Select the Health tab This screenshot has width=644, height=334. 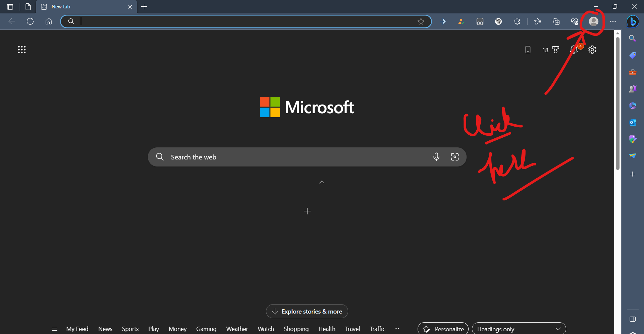click(x=327, y=329)
